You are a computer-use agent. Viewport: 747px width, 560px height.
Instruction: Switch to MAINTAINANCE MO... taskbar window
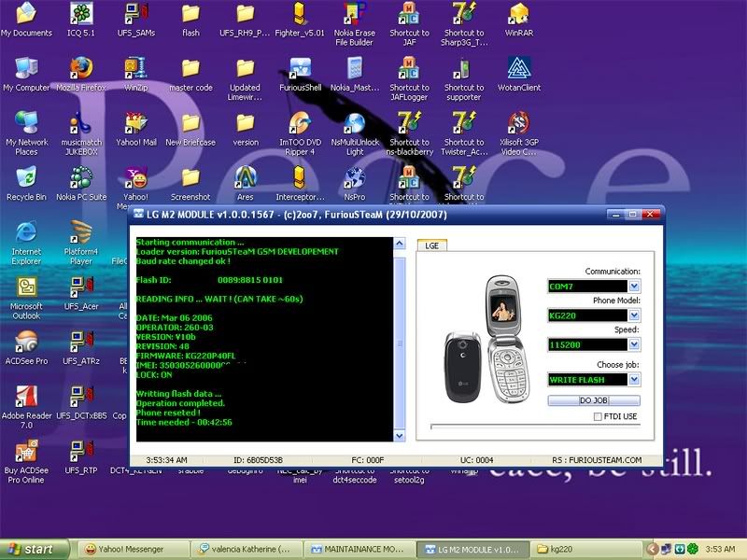pyautogui.click(x=359, y=549)
